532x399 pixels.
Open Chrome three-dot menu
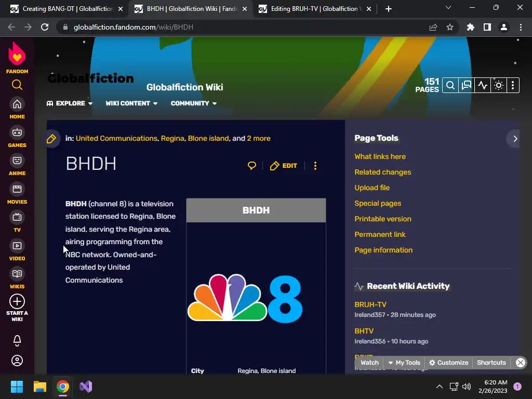521,27
